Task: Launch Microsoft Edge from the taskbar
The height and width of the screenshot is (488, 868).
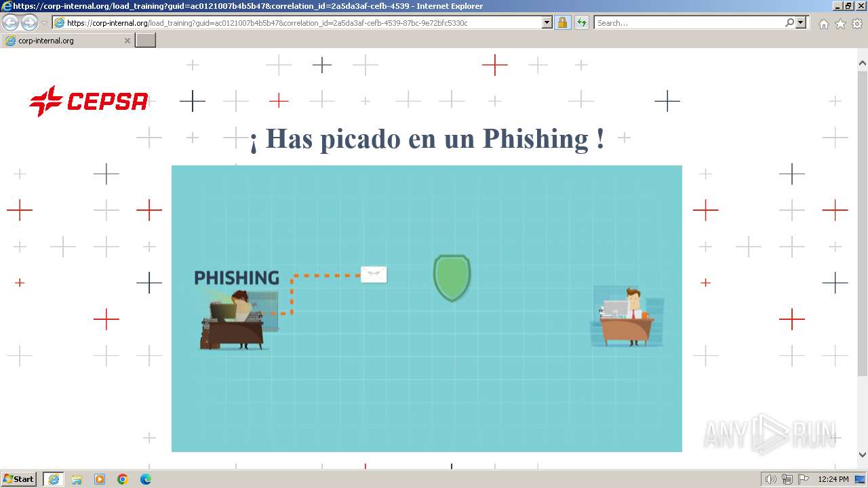Action: pyautogui.click(x=146, y=479)
